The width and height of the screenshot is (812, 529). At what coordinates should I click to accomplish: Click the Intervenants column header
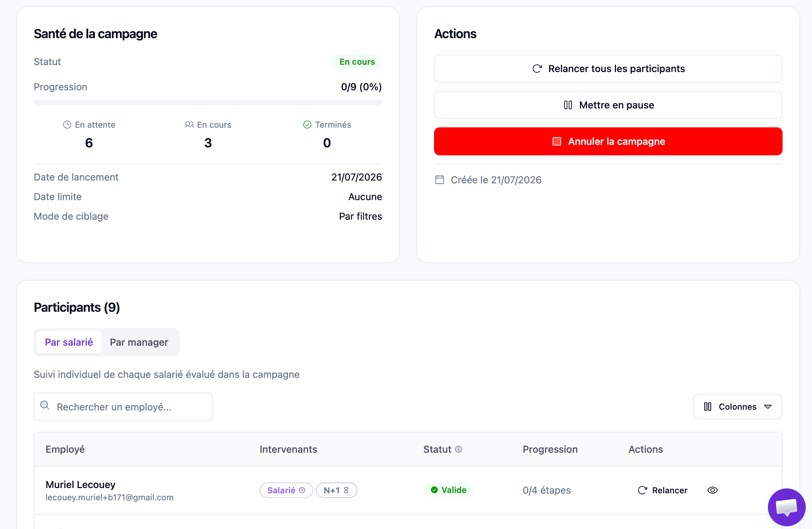pyautogui.click(x=288, y=449)
